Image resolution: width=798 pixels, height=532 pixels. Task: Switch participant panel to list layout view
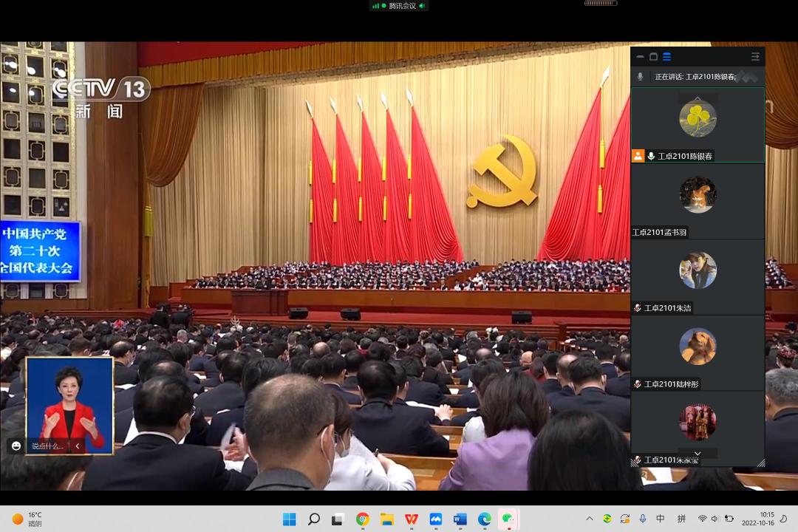(667, 57)
